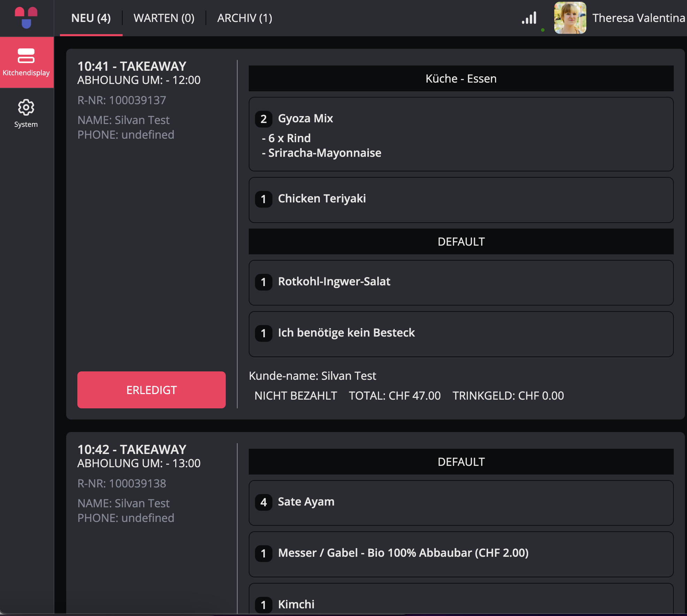Open the Kitchendisplay sidebar icon

pyautogui.click(x=26, y=62)
